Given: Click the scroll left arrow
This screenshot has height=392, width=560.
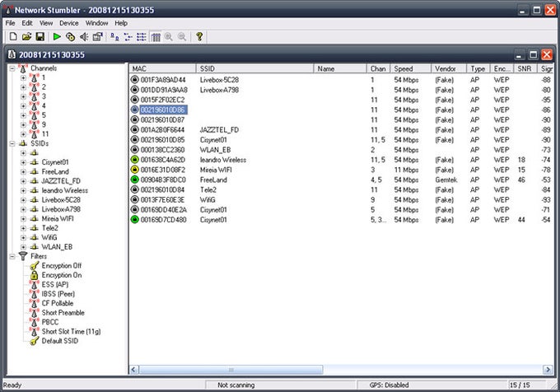Looking at the screenshot, I should (134, 370).
